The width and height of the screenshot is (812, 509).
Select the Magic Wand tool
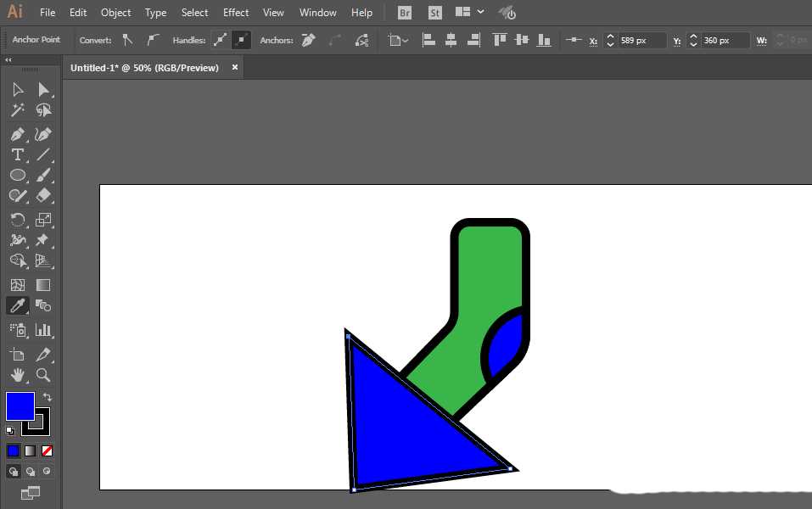coord(17,109)
